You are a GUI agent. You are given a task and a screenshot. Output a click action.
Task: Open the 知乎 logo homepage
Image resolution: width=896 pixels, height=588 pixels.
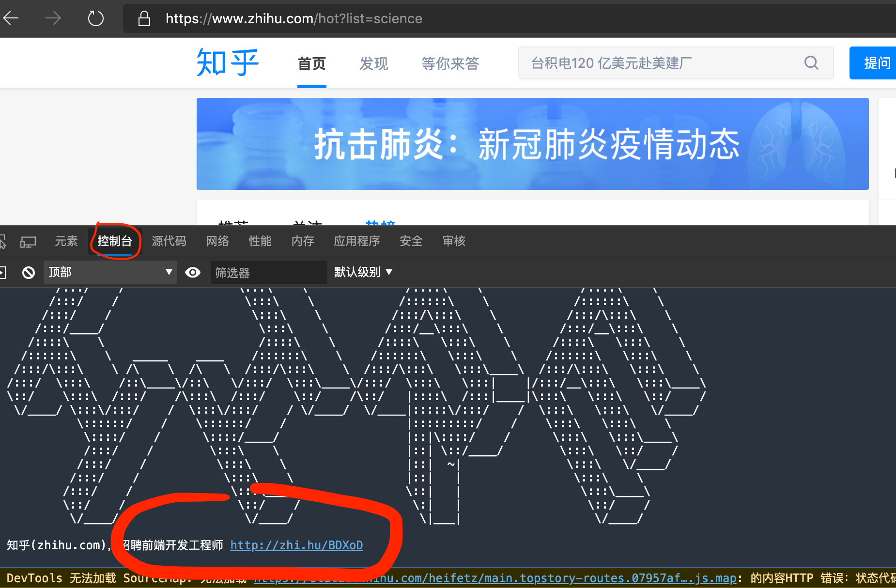click(228, 62)
